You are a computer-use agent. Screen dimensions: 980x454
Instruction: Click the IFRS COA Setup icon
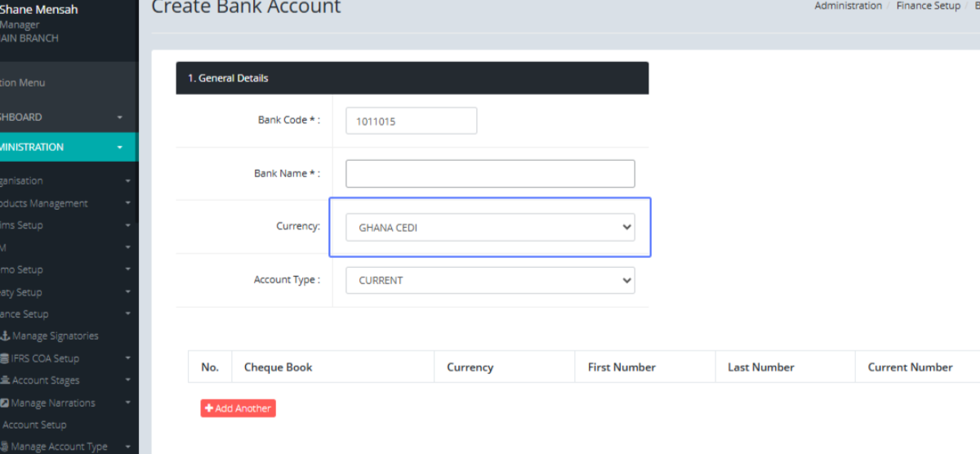[x=5, y=358]
